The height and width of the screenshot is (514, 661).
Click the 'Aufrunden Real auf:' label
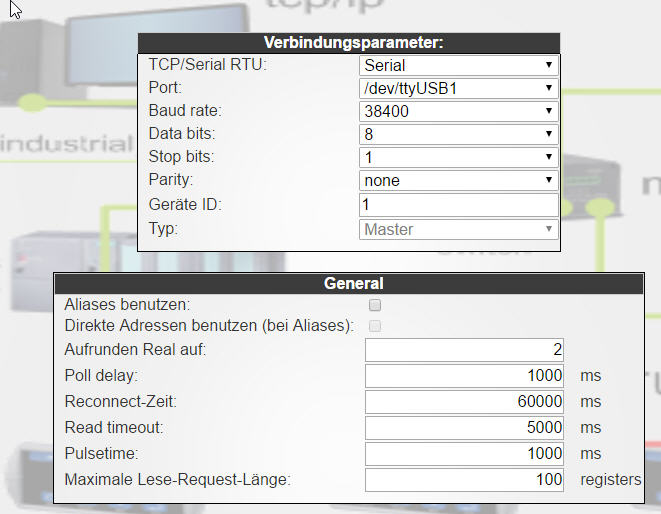[135, 350]
